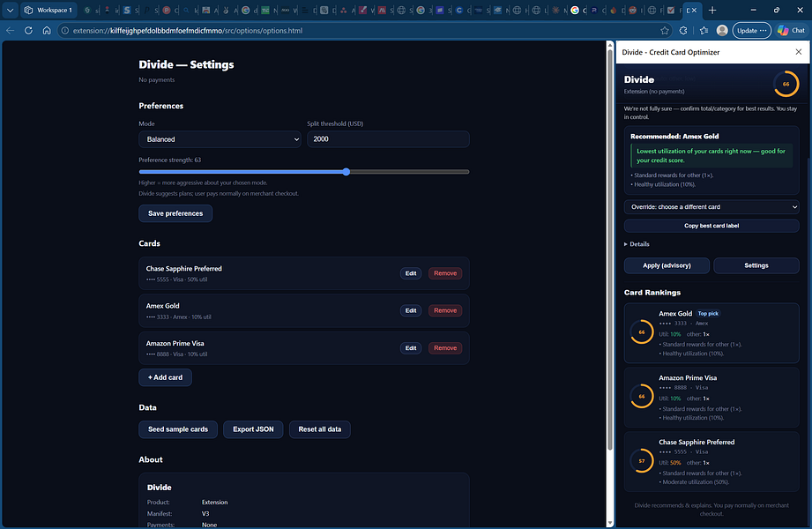Go to the browser home page

click(x=47, y=31)
